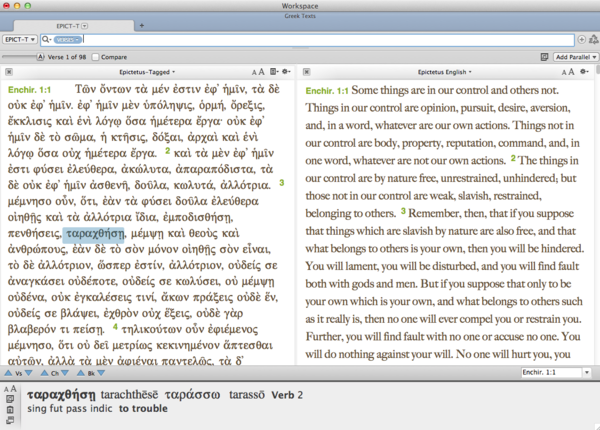
Task: Click green Enchir. 1:1 reference in English pane
Action: point(327,91)
